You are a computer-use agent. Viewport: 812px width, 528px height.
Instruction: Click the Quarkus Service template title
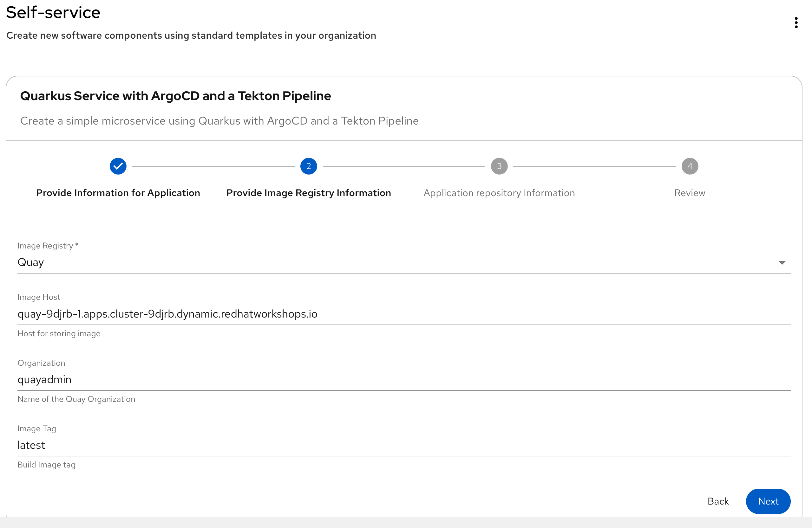pos(175,96)
